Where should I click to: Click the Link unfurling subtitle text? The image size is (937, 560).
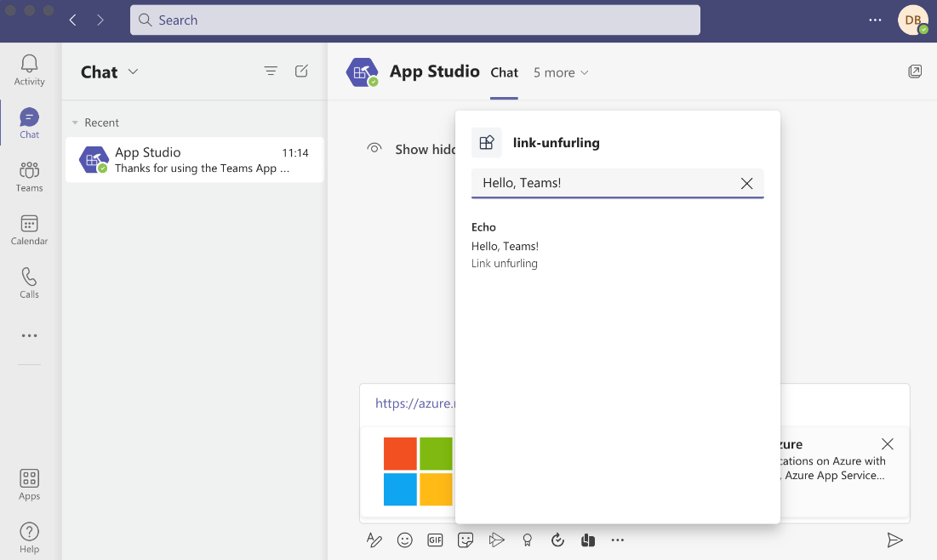coord(505,264)
